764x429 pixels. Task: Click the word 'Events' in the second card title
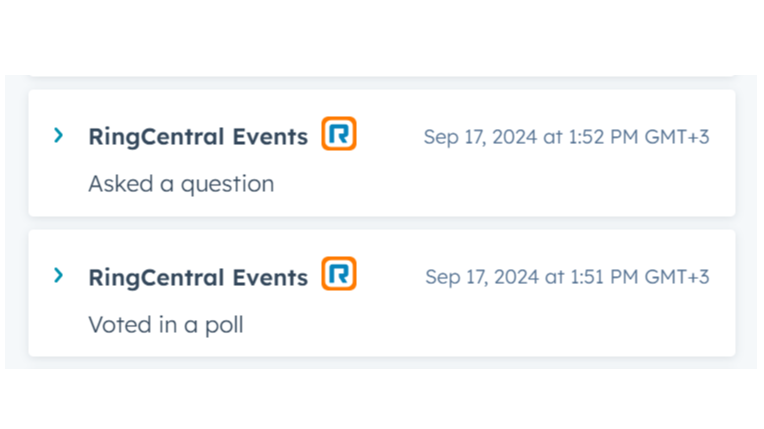point(271,277)
